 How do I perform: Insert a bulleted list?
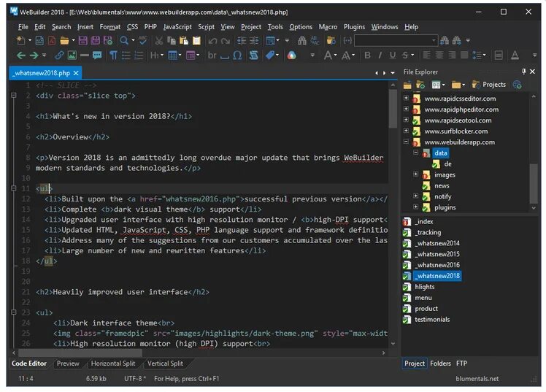tap(126, 55)
